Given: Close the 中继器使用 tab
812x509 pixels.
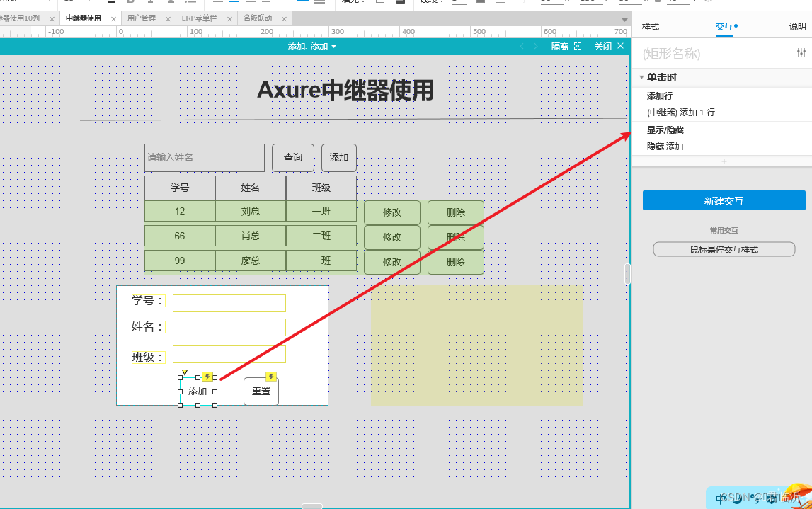Looking at the screenshot, I should coord(113,18).
